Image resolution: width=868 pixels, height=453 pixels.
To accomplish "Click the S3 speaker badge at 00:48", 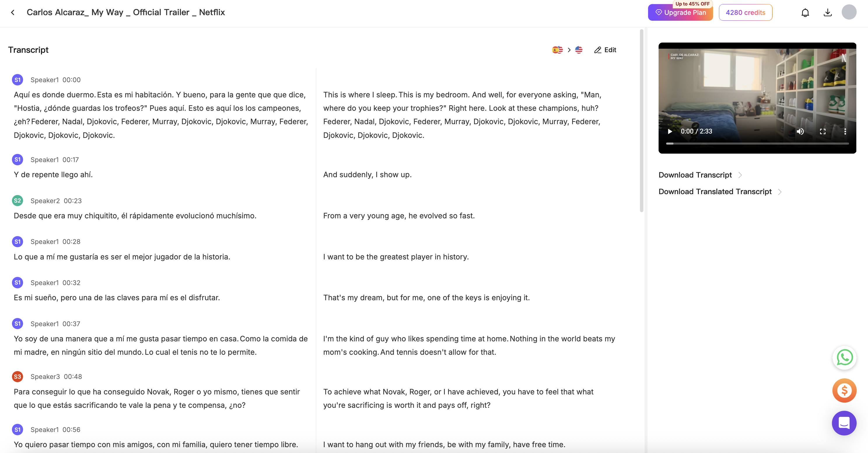I will [17, 377].
